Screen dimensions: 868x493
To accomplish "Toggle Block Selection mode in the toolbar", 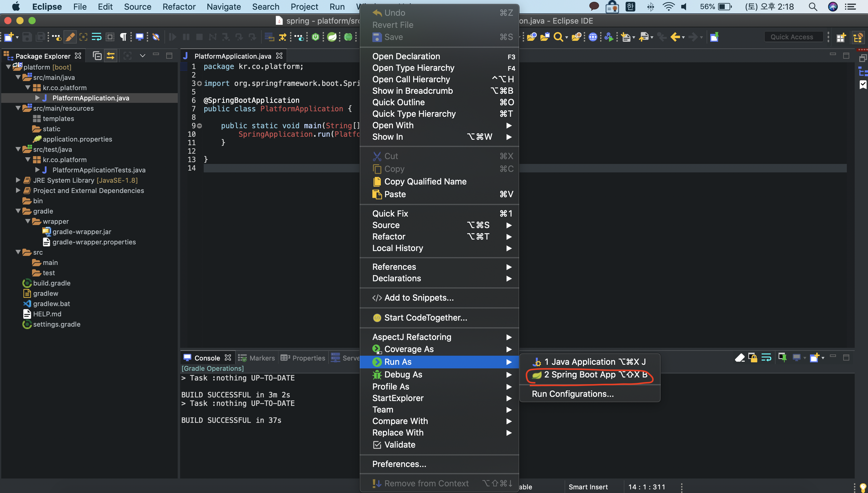I will (110, 37).
